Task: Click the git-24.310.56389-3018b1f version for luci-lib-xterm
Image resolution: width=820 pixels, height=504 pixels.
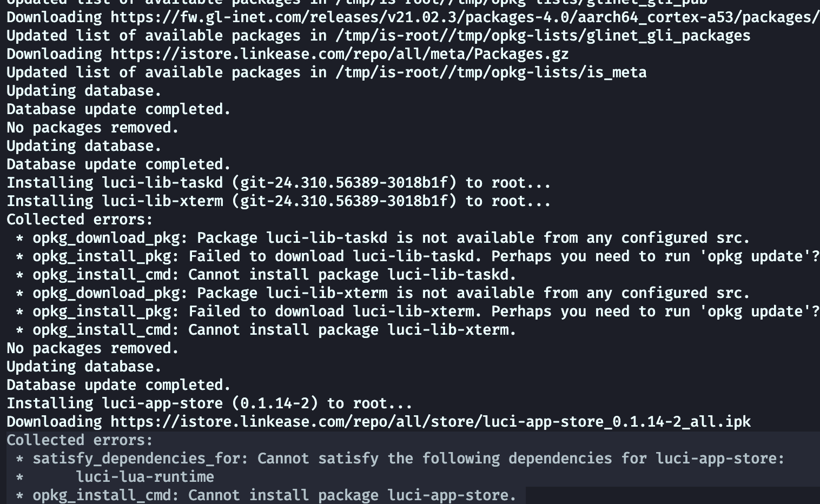Action: [344, 201]
